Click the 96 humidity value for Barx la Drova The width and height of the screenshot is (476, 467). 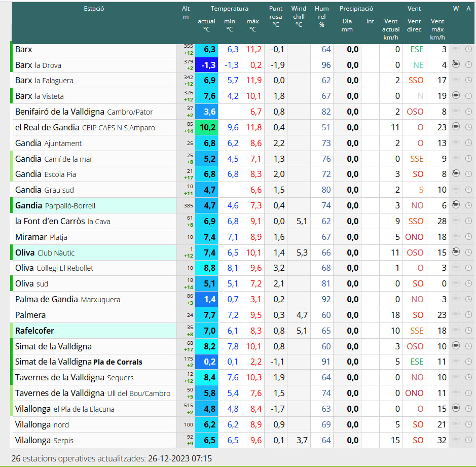326,65
